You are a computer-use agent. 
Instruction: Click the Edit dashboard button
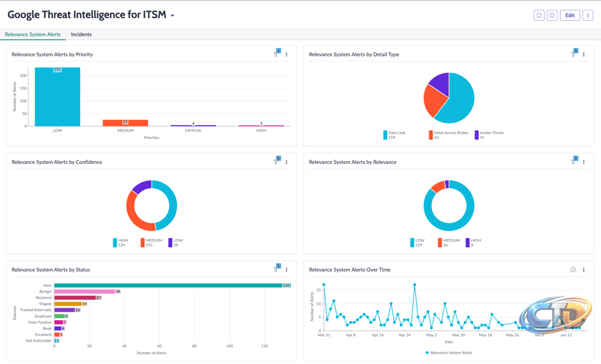570,15
